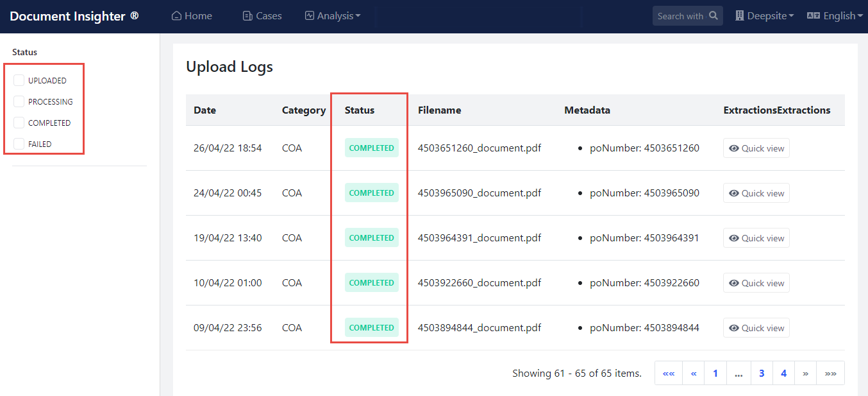Click the Home house icon
The height and width of the screenshot is (396, 868).
pos(176,16)
